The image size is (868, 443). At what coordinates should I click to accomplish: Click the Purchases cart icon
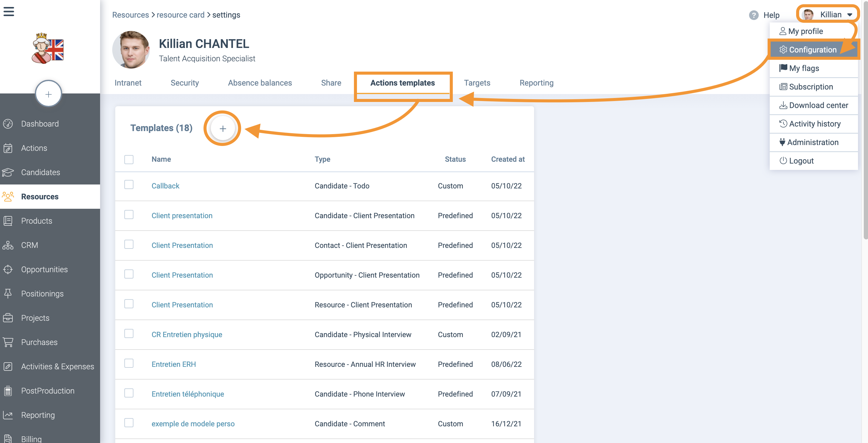(x=8, y=342)
